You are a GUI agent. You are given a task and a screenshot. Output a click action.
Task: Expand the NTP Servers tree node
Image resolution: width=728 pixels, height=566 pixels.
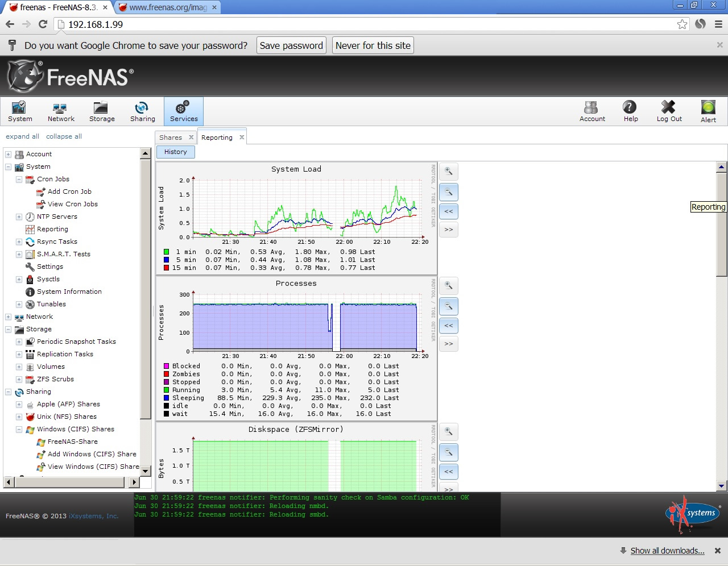point(19,217)
